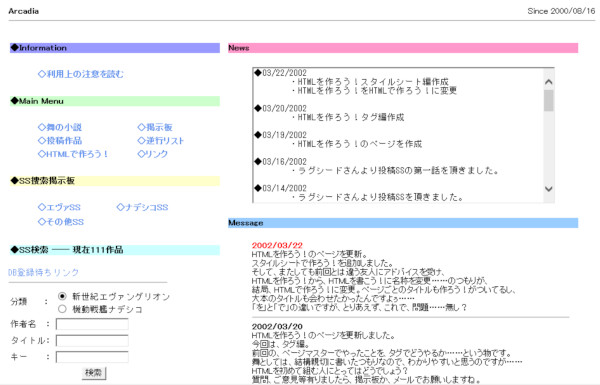The height and width of the screenshot is (385, 600).
Task: Open the エヴァSS search board
Action: click(x=59, y=207)
